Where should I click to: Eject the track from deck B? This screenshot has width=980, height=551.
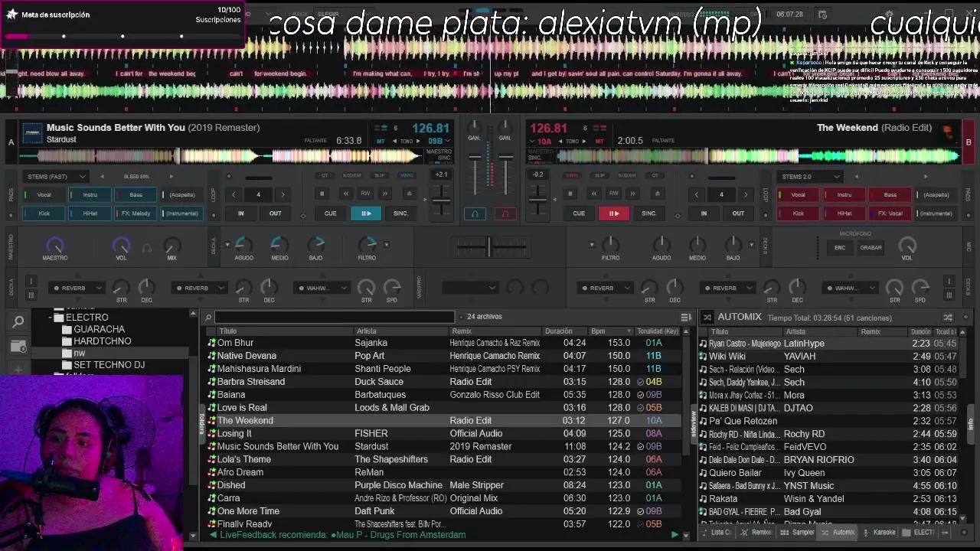(x=657, y=194)
